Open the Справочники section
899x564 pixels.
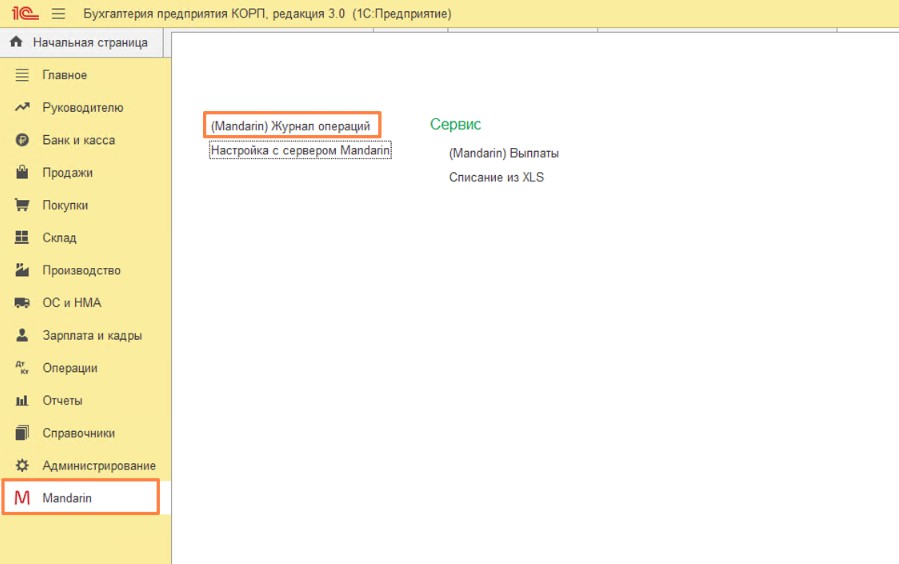coord(79,433)
